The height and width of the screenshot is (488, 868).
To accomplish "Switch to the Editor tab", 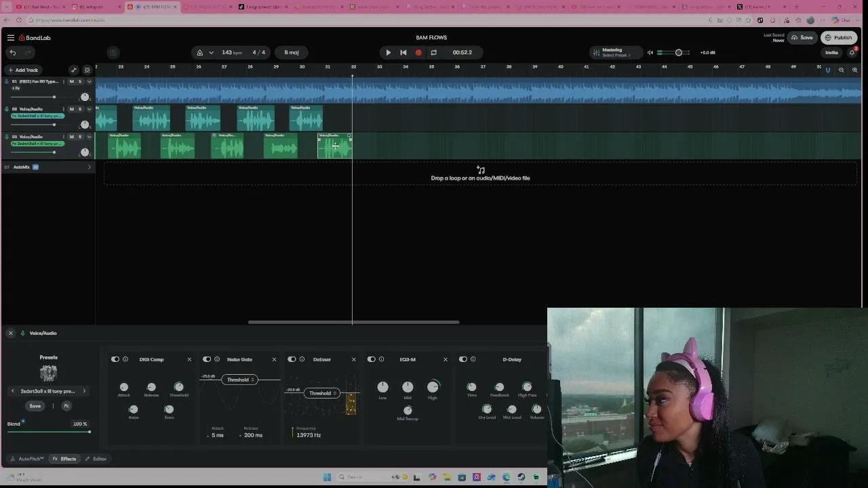I will [96, 459].
